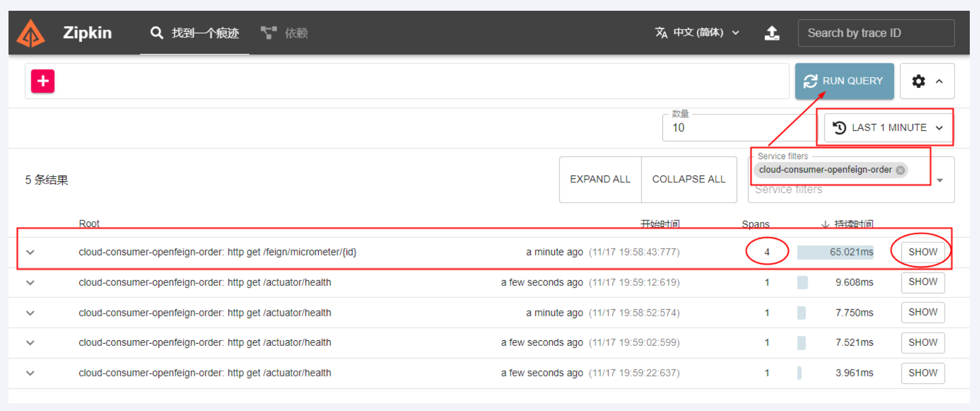This screenshot has height=411, width=980.
Task: Show the 7.750ms trace
Action: click(x=923, y=312)
